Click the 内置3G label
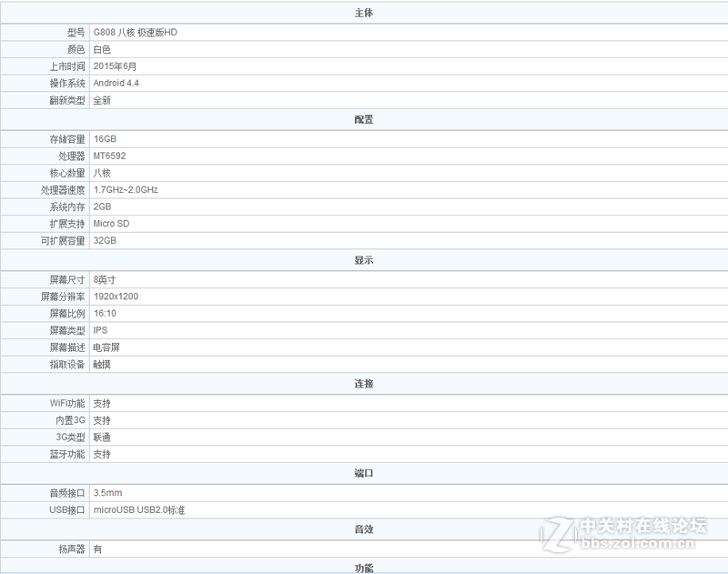Viewport: 728px width, 574px height. coord(70,420)
